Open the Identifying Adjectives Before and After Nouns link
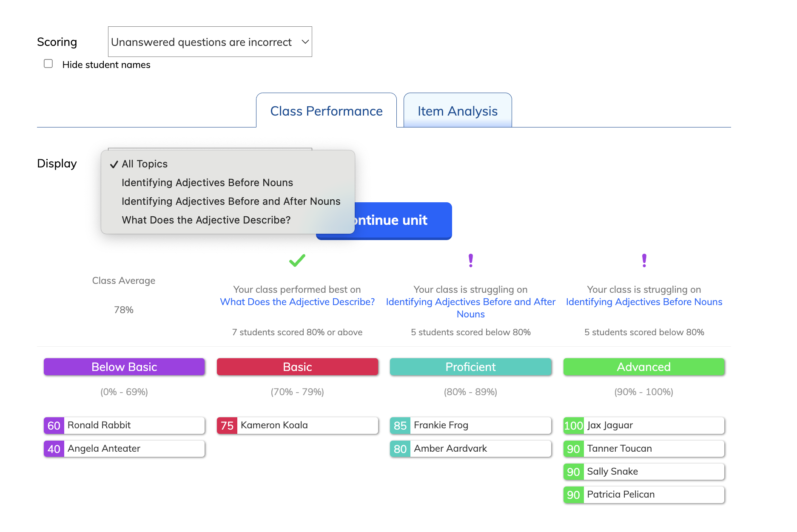 470,308
